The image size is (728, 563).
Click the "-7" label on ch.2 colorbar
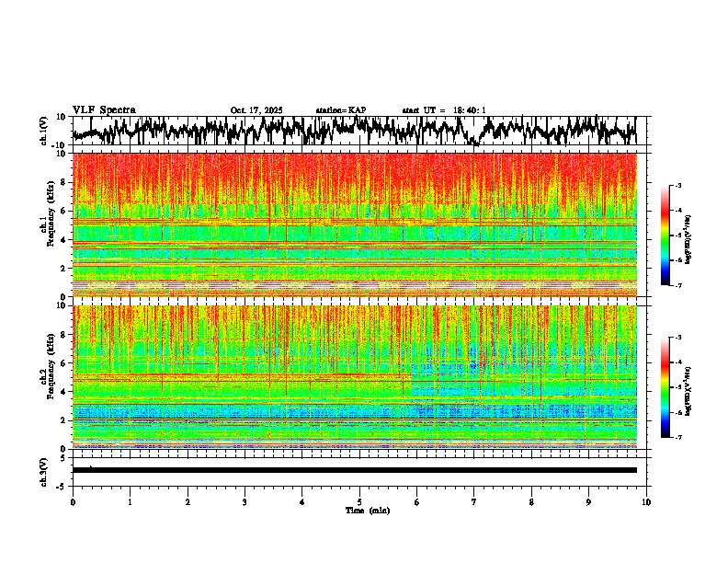(677, 437)
